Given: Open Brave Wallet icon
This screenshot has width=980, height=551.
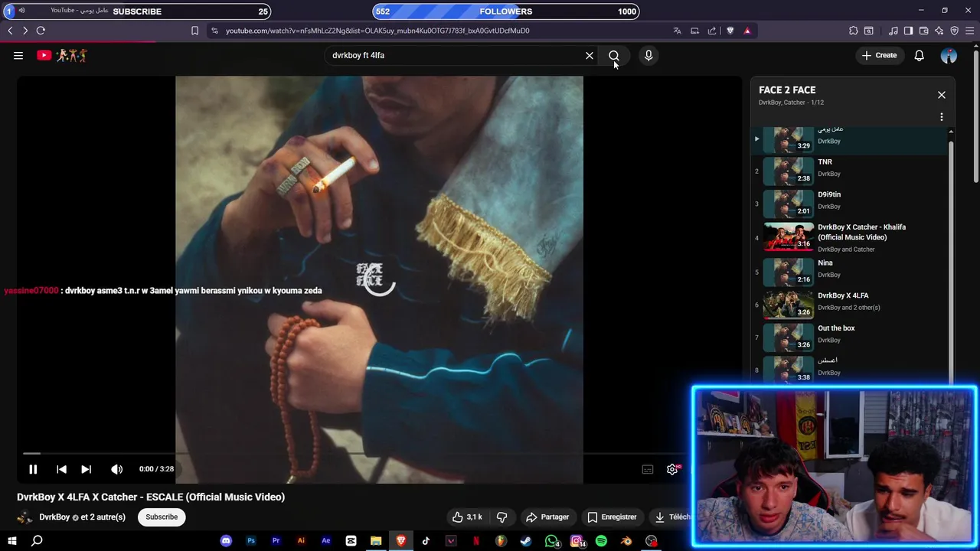Looking at the screenshot, I should click(924, 31).
